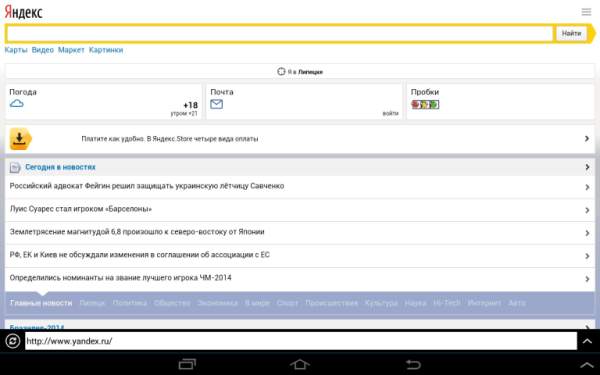Image resolution: width=600 pixels, height=375 pixels.
Task: Open the Карты link
Action: pos(16,50)
